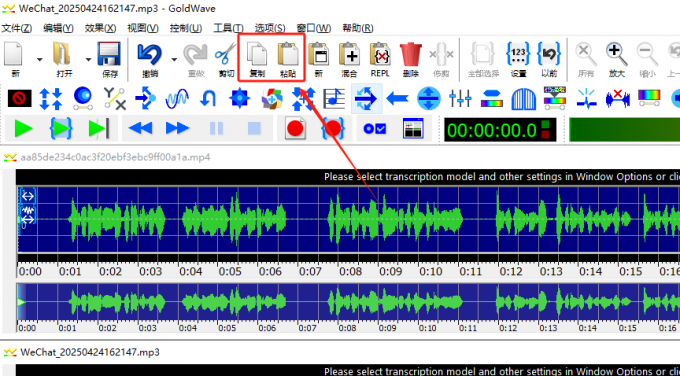The image size is (680, 376).
Task: Click the square stop button
Action: coord(254,128)
